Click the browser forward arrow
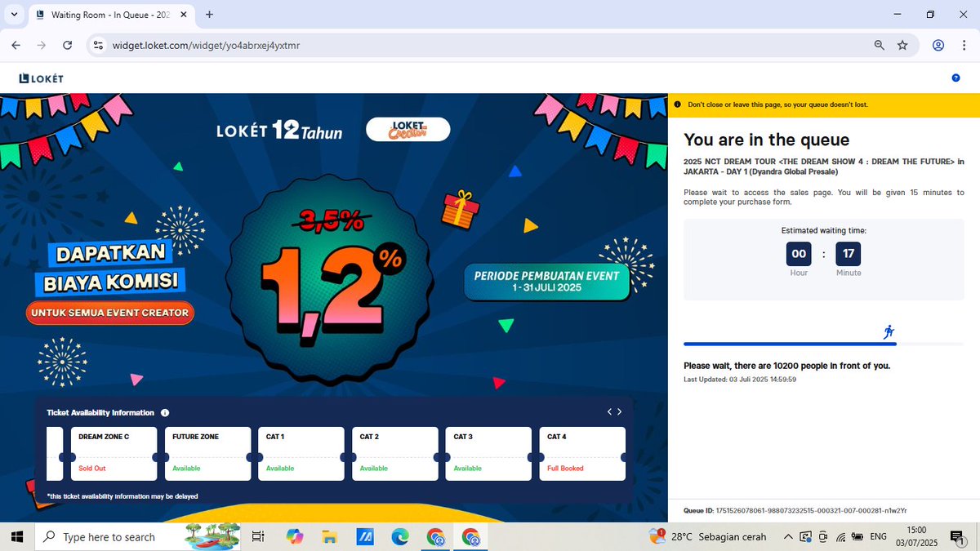The height and width of the screenshot is (551, 980). 41,45
